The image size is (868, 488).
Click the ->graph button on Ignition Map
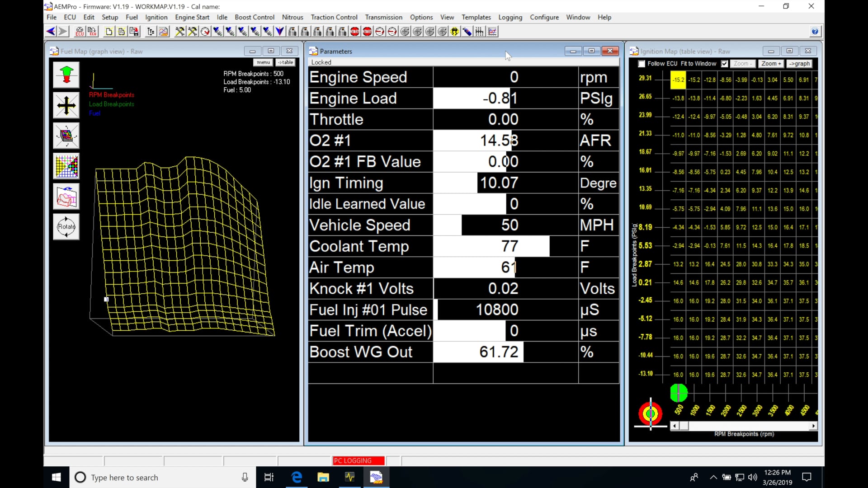(799, 64)
